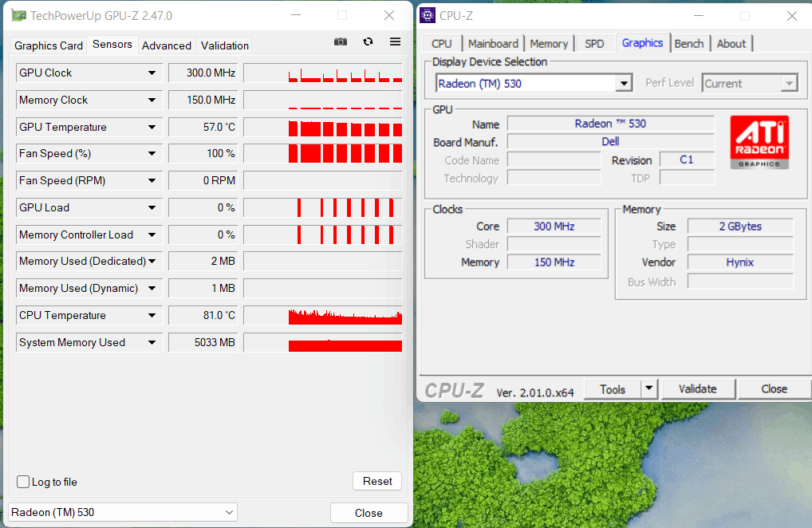Expand the CPU-Z Tools dropdown arrow
812x528 pixels.
coord(648,388)
